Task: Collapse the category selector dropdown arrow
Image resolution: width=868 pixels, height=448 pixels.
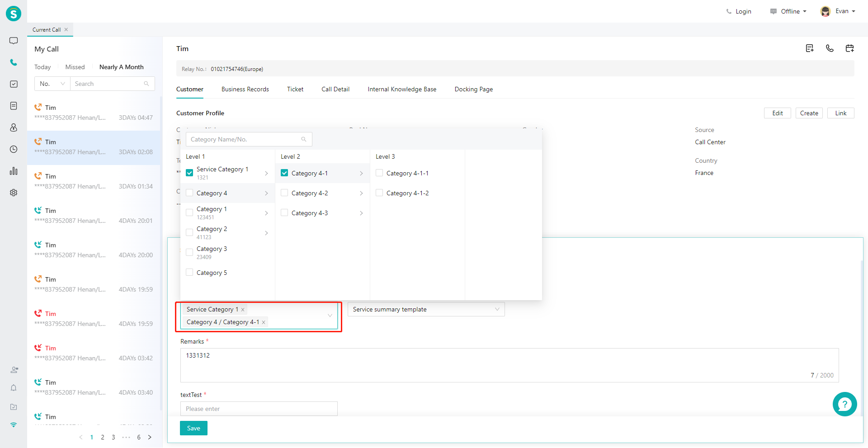Action: [330, 316]
